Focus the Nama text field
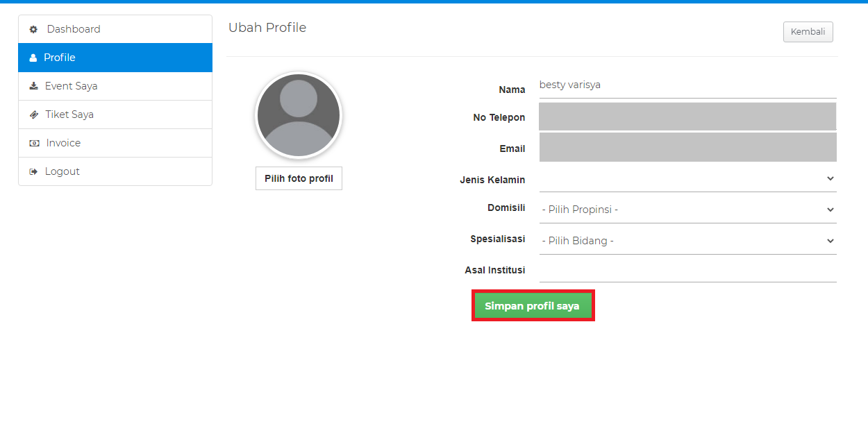 [687, 85]
